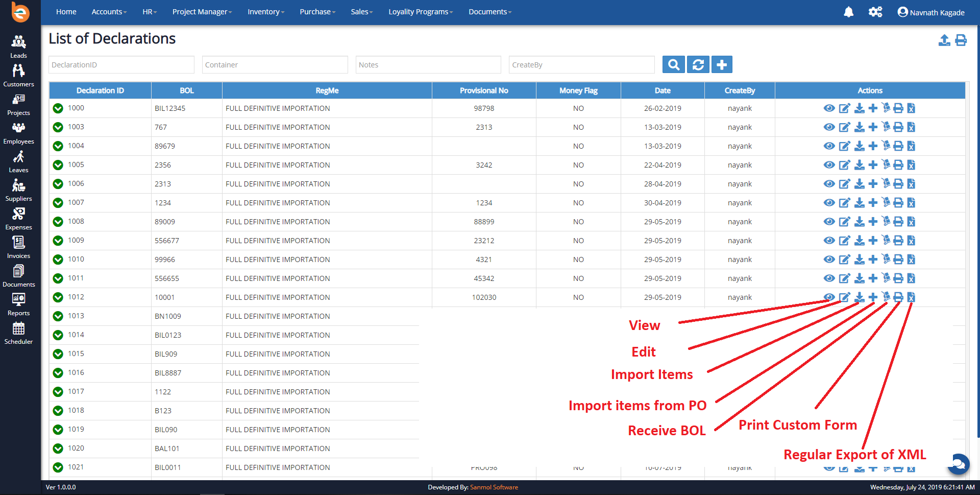This screenshot has height=495, width=980.
Task: Expand the Accounts menu
Action: pyautogui.click(x=109, y=12)
